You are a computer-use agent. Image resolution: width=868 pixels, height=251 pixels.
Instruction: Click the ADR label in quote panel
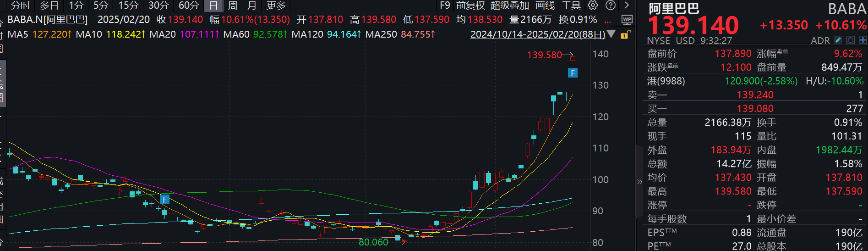click(x=820, y=40)
